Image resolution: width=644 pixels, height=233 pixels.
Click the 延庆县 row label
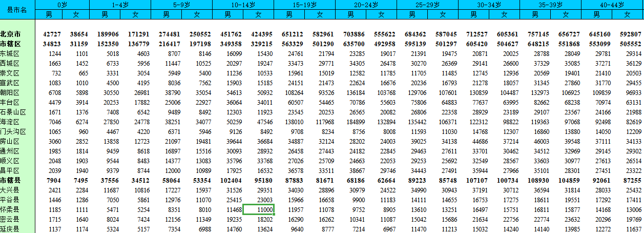click(x=10, y=229)
